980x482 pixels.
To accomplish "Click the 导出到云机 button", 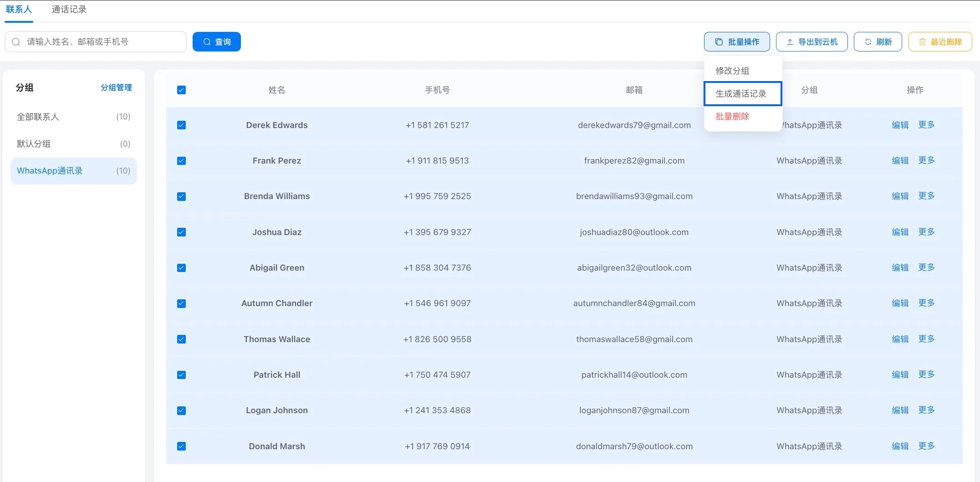I will [812, 42].
